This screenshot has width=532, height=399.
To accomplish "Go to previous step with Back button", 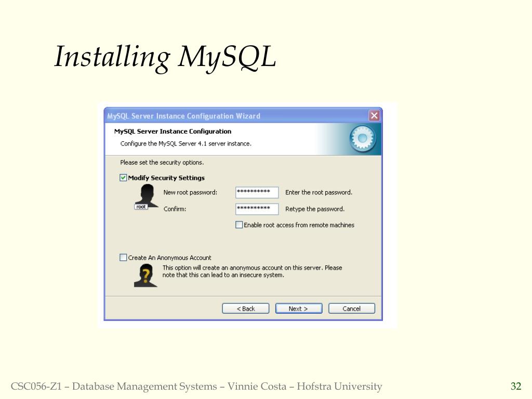I will coord(246,309).
